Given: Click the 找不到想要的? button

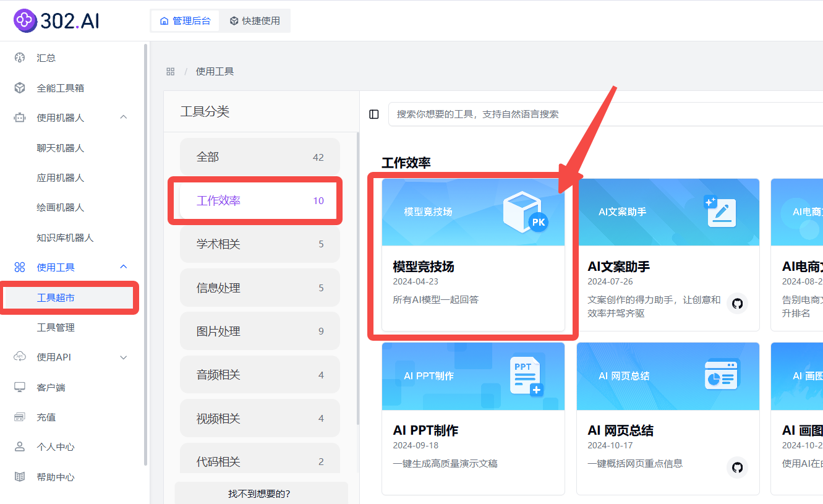Looking at the screenshot, I should click(261, 493).
